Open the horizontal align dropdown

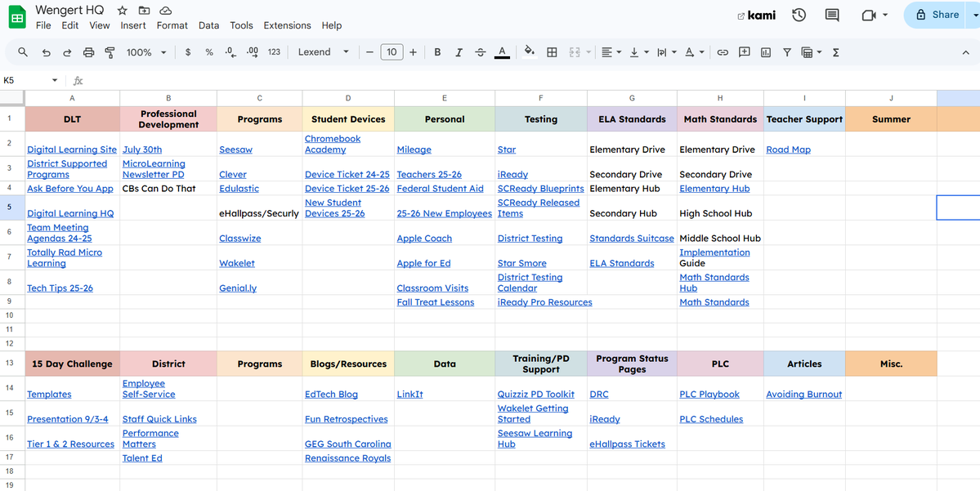pyautogui.click(x=611, y=52)
